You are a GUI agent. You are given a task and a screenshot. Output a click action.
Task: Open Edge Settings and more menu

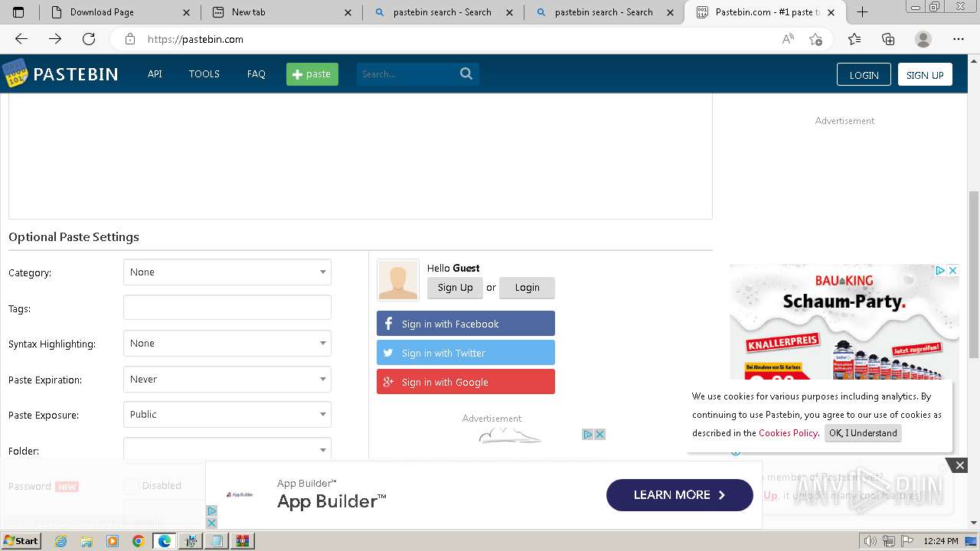(959, 39)
